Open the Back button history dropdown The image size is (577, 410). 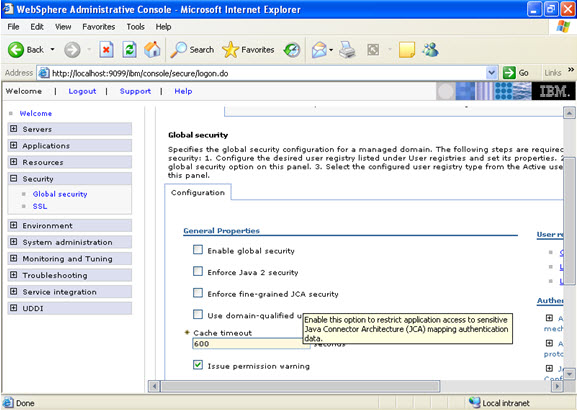click(x=53, y=49)
